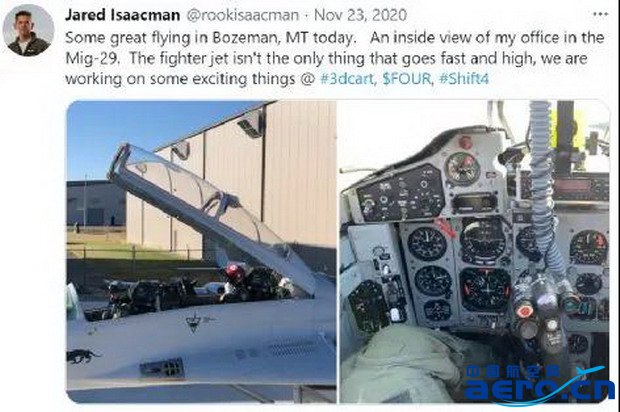Image resolution: width=620 pixels, height=412 pixels.
Task: Click the pilot's red helmet in cockpit
Action: click(x=235, y=272)
